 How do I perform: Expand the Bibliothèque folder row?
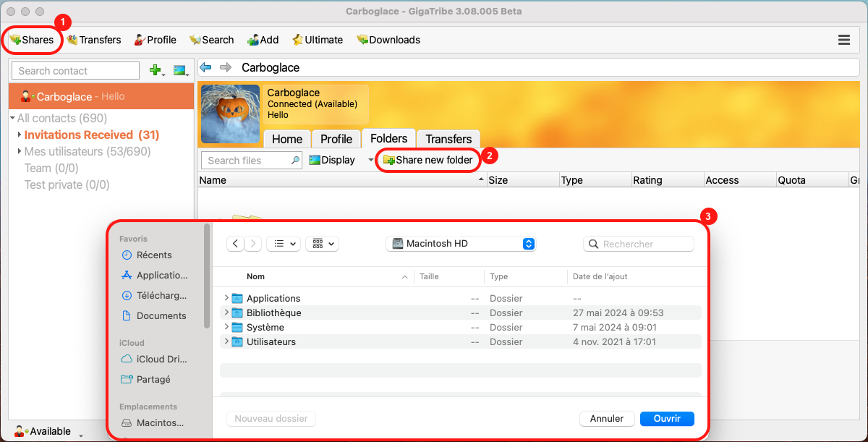[226, 313]
